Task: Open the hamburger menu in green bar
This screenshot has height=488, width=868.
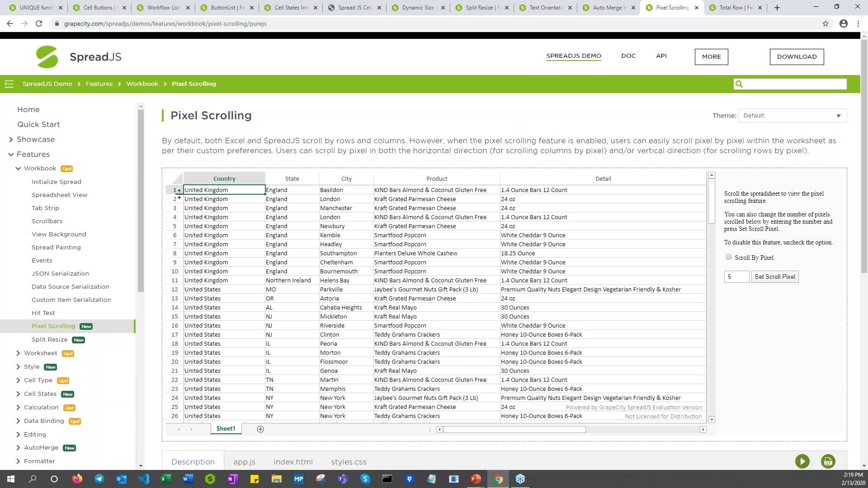Action: pos(9,84)
